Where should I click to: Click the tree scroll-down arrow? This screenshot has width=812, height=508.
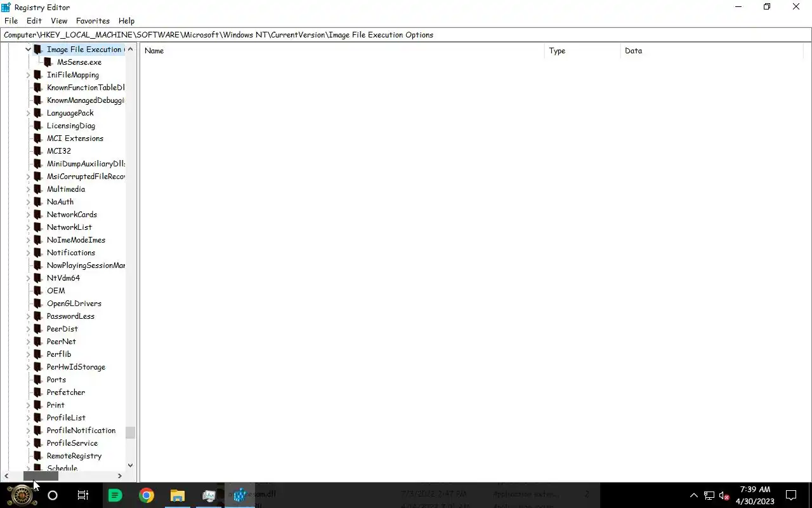click(x=130, y=465)
